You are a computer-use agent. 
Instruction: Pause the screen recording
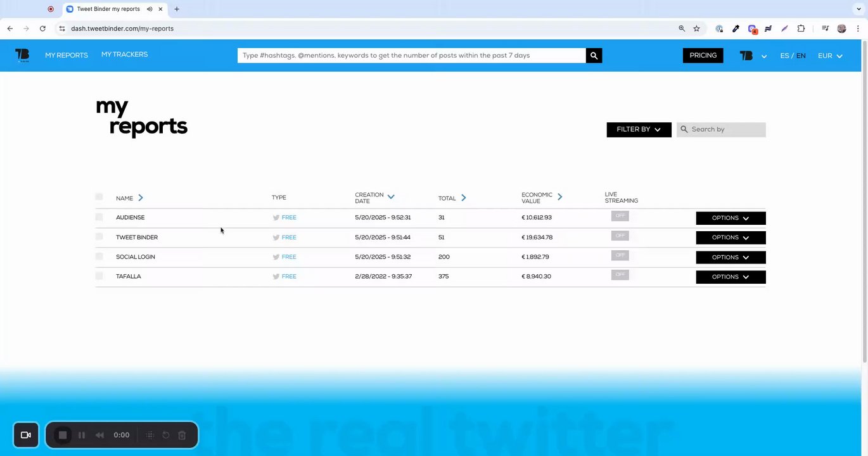pyautogui.click(x=82, y=435)
